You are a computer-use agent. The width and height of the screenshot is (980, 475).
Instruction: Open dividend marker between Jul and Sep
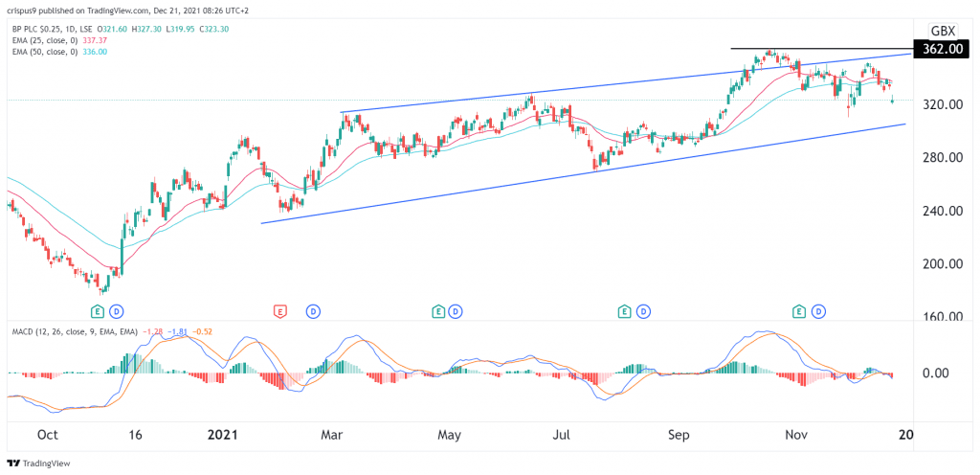pyautogui.click(x=643, y=310)
